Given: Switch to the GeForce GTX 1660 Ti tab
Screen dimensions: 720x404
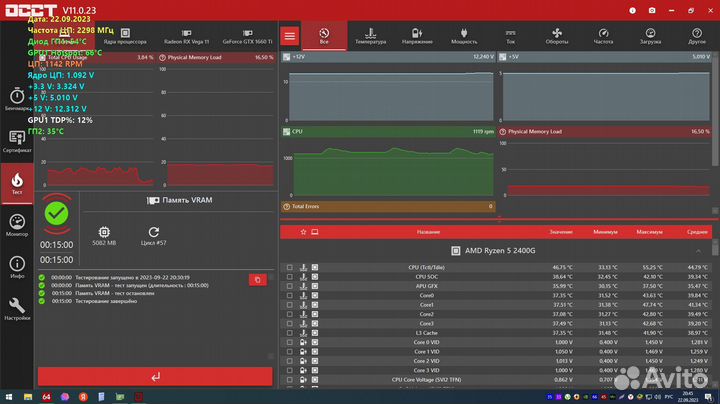Looking at the screenshot, I should pos(246,42).
